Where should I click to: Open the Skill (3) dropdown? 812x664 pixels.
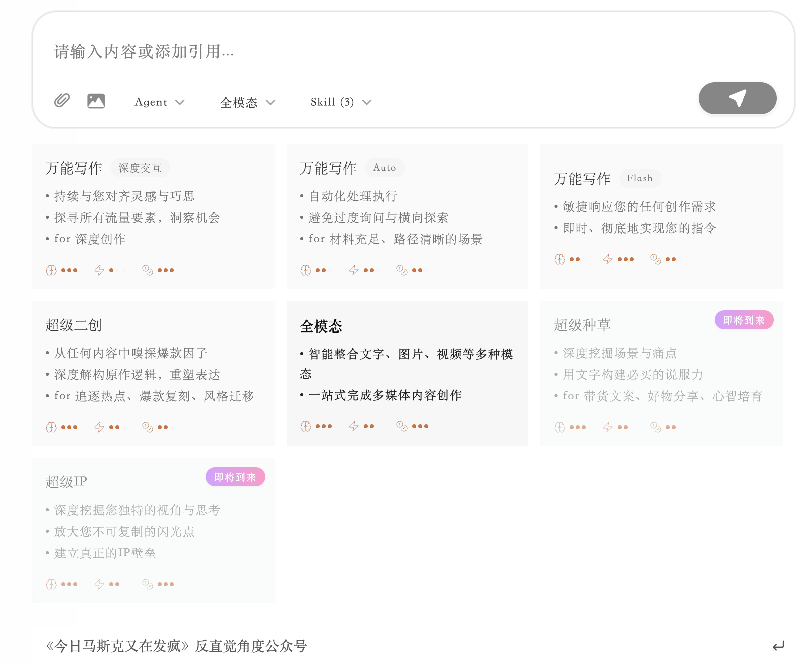[341, 102]
